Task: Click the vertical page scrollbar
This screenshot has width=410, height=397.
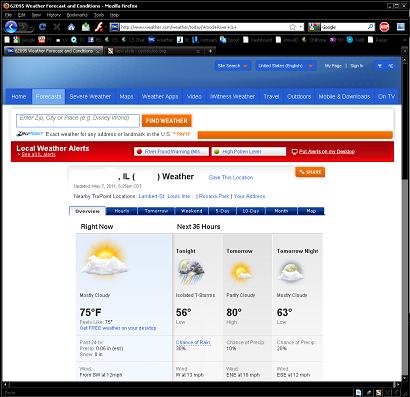Action: 405,217
